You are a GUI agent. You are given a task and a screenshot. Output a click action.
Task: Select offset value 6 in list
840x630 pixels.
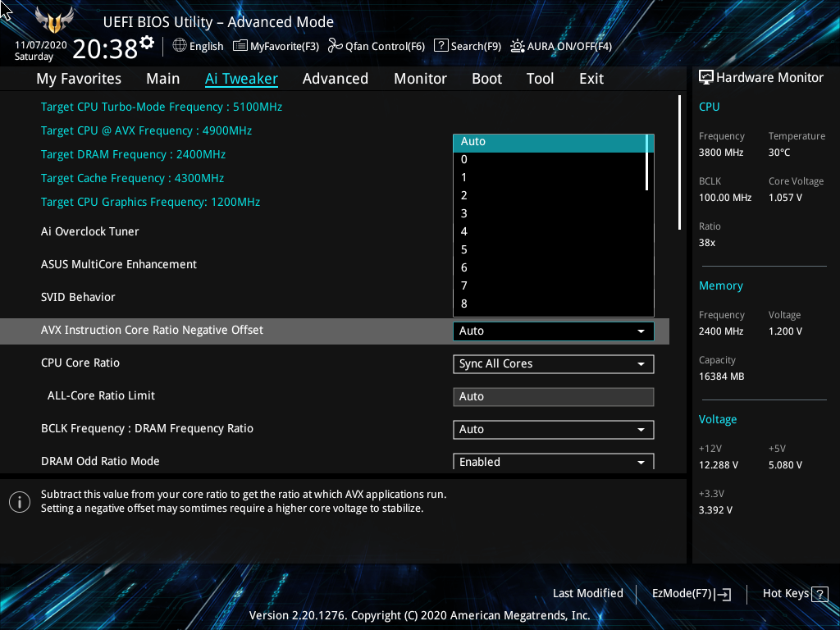point(550,268)
